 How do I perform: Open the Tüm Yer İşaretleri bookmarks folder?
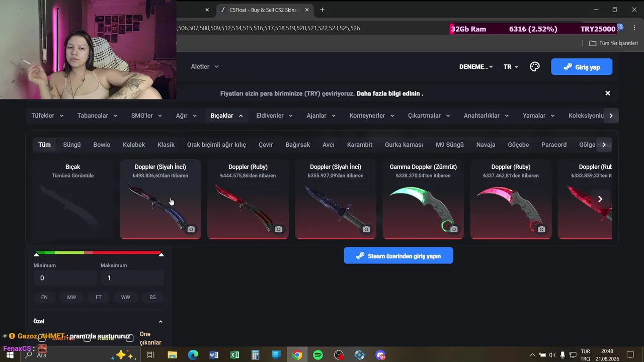613,43
